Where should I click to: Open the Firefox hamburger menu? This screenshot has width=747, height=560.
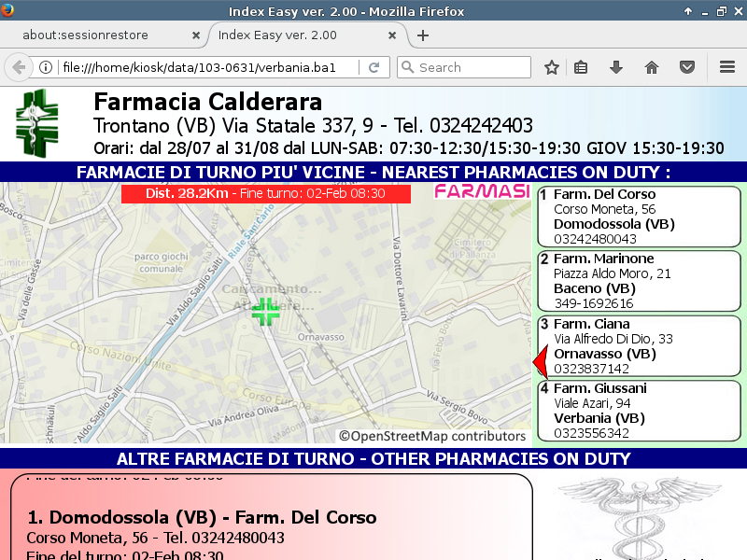coord(727,67)
